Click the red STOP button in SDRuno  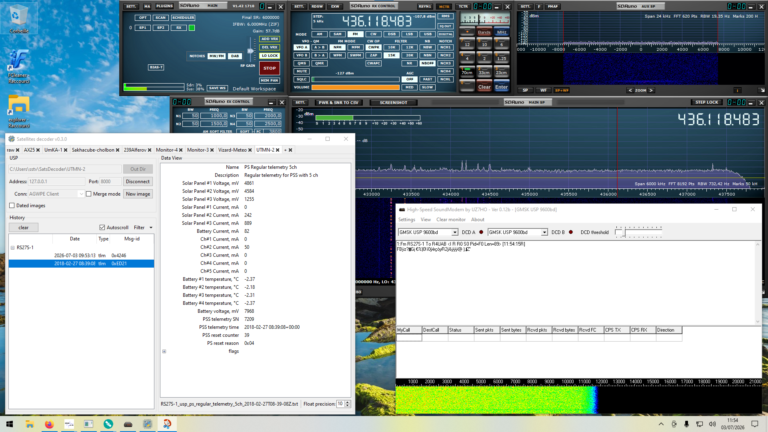coord(269,68)
